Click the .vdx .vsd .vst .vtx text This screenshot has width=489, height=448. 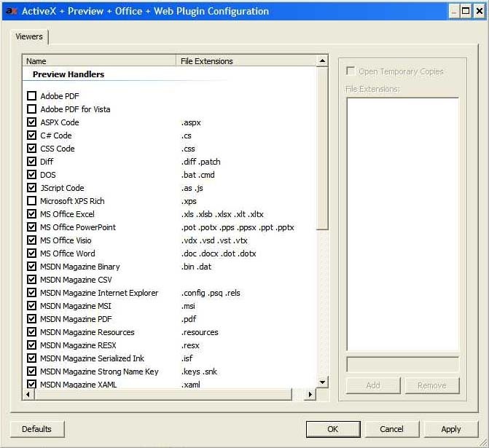pos(214,240)
